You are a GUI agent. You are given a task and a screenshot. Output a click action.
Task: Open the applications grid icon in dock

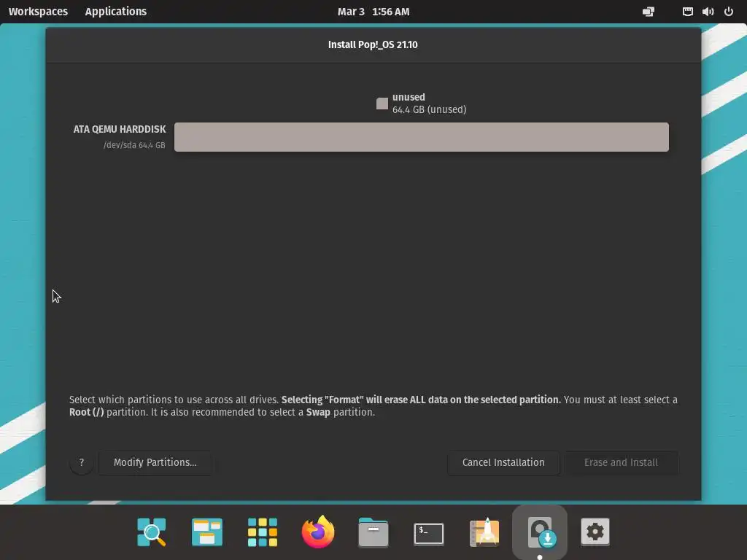(x=263, y=532)
